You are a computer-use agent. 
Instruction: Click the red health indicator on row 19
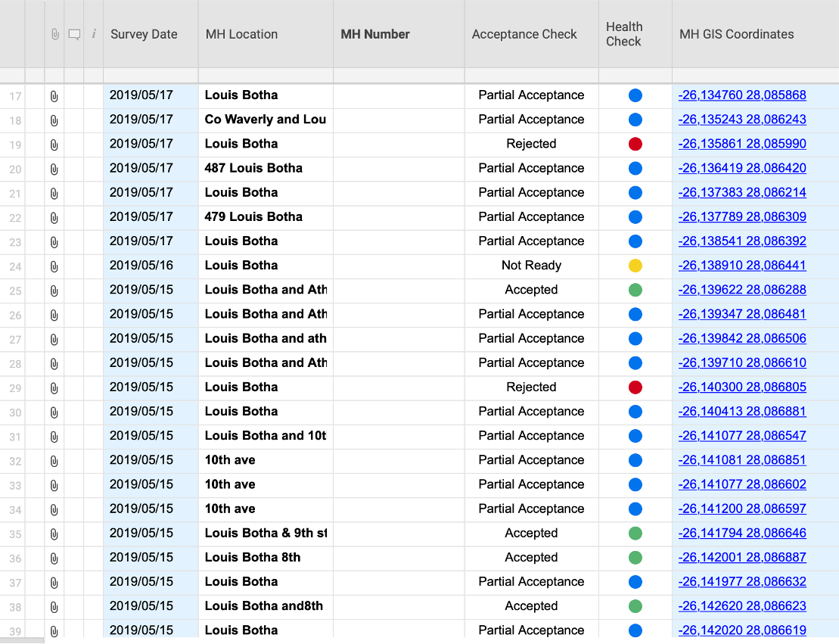click(x=635, y=144)
